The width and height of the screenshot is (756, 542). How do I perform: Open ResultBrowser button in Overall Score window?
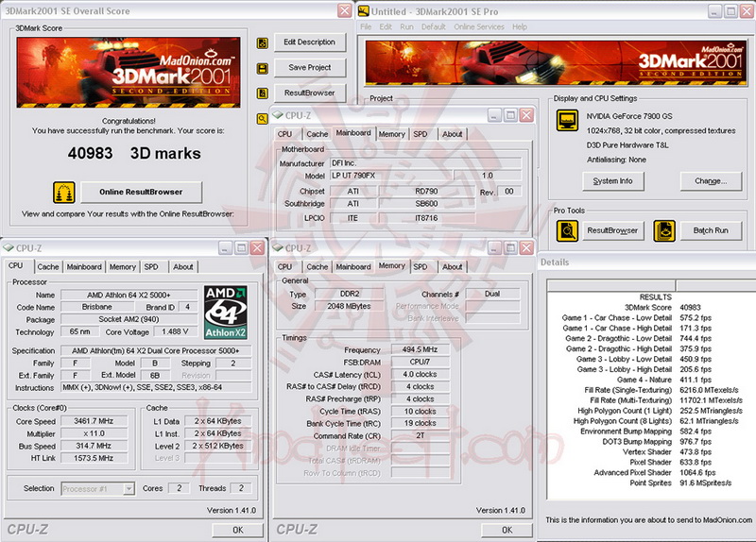click(x=310, y=93)
